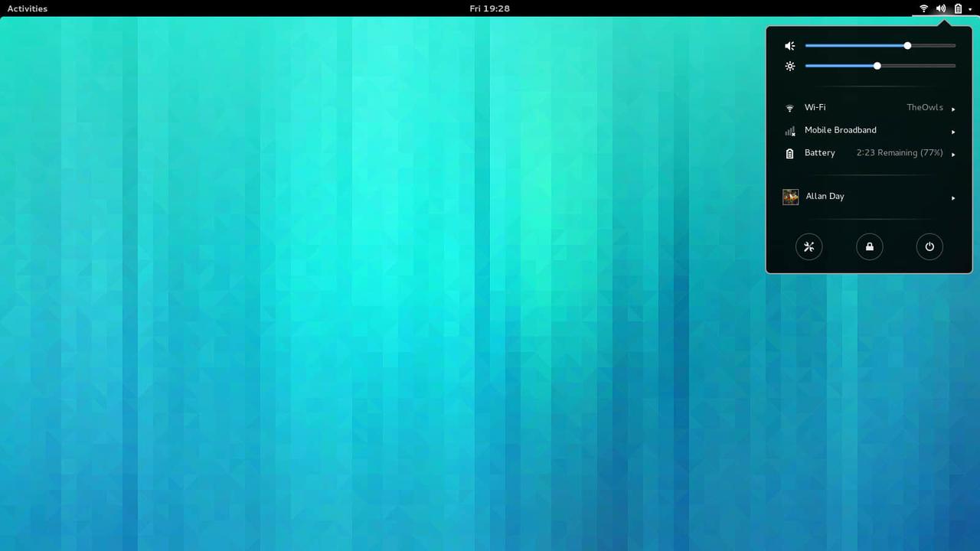The height and width of the screenshot is (551, 980).
Task: Click the power off icon
Action: tap(929, 246)
